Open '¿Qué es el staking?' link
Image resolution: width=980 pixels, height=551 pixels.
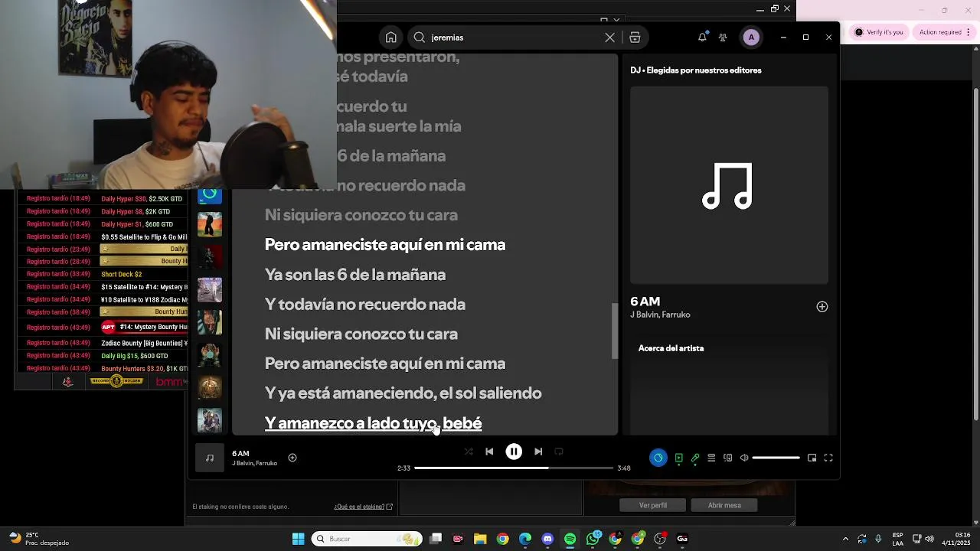click(x=363, y=507)
